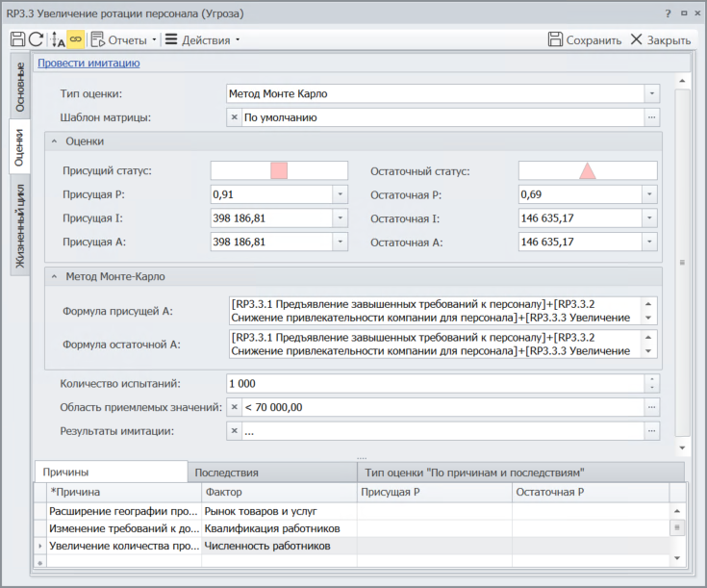
Task: Open the Действия actions menu
Action: (202, 40)
